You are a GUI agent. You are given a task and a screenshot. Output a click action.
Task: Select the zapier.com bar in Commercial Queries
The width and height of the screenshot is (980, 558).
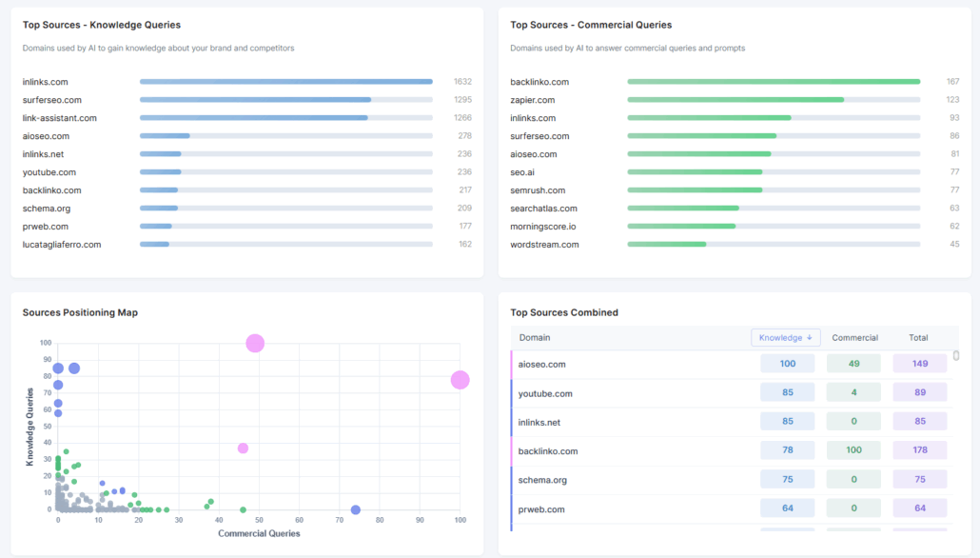point(735,99)
